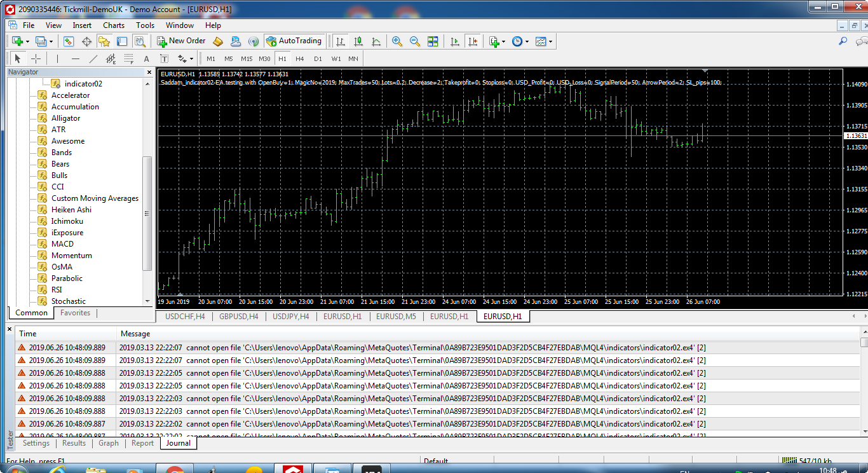
Task: Click the New Order button
Action: coord(181,41)
